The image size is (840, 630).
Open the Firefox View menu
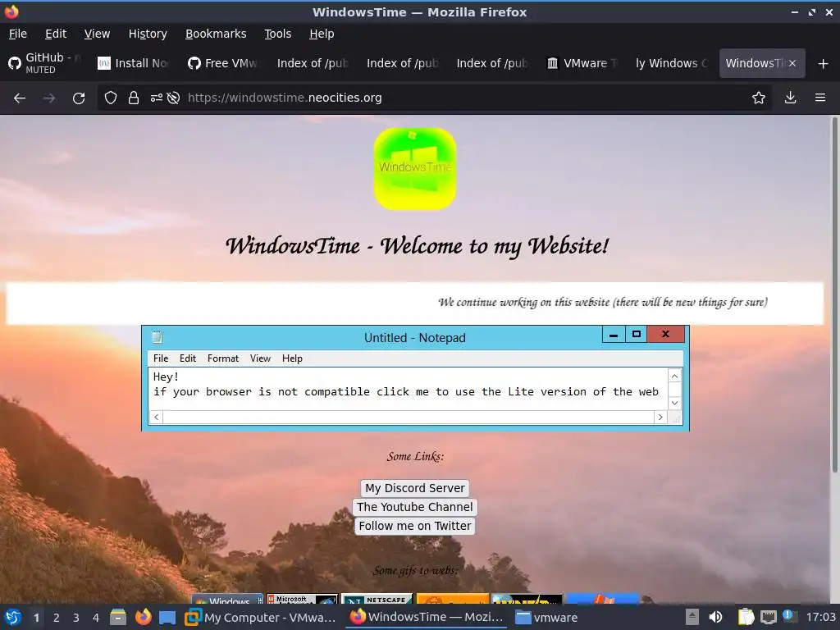[x=97, y=34]
